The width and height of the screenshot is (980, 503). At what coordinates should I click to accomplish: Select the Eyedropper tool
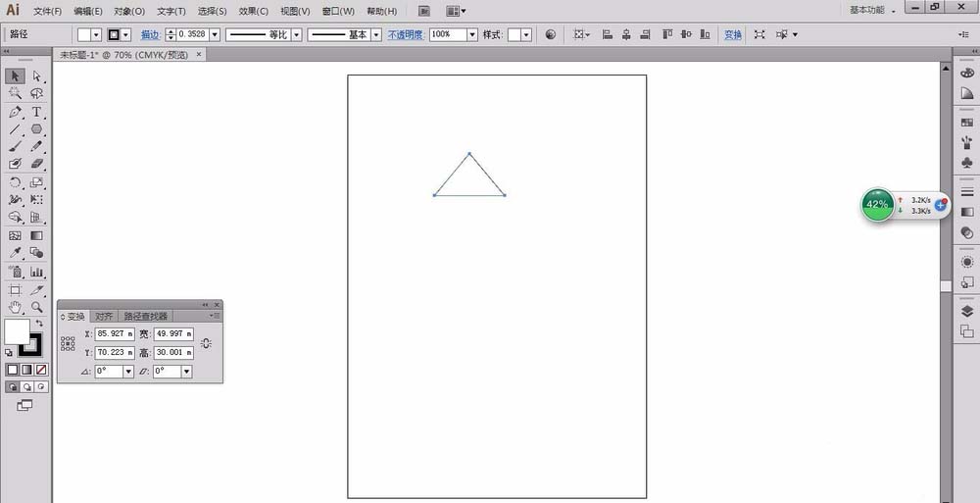pos(15,253)
